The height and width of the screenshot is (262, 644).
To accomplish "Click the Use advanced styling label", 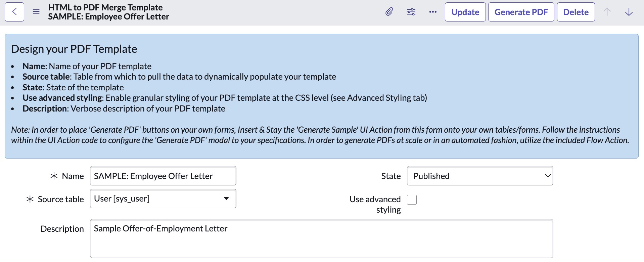I will [375, 204].
